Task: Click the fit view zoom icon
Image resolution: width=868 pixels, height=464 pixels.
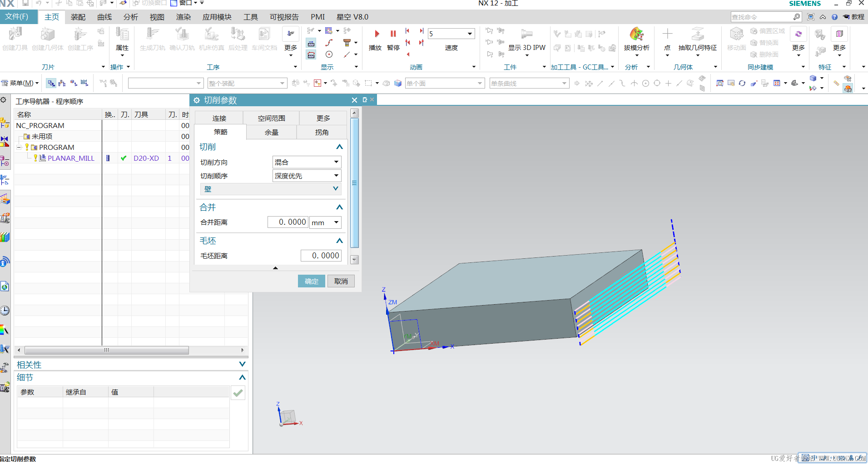Action: pos(719,83)
